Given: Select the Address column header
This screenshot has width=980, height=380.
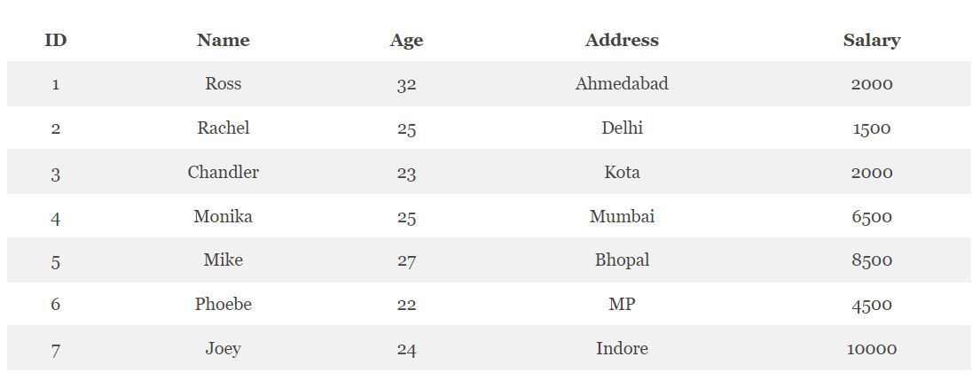Looking at the screenshot, I should (x=622, y=40).
